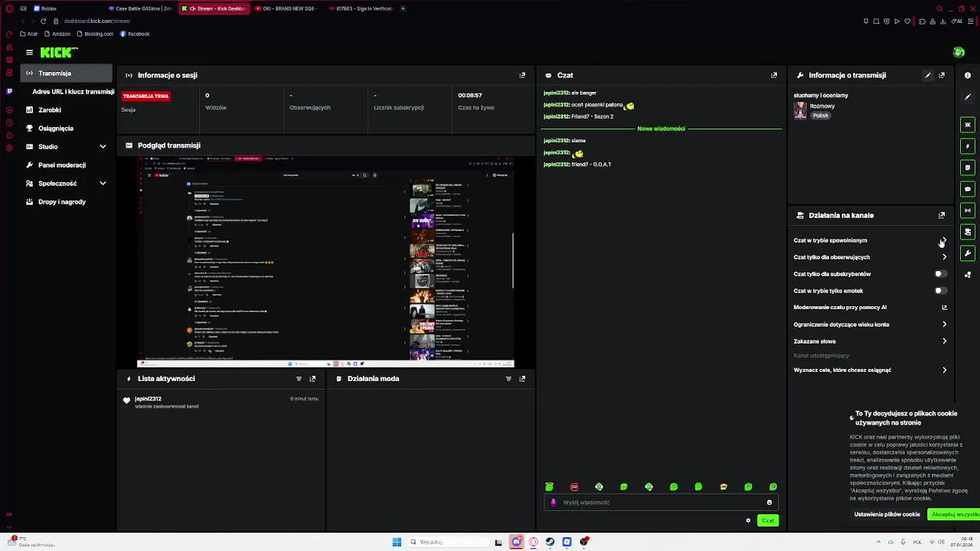Click the info icon in right toolbar
The image size is (980, 551).
[968, 75]
